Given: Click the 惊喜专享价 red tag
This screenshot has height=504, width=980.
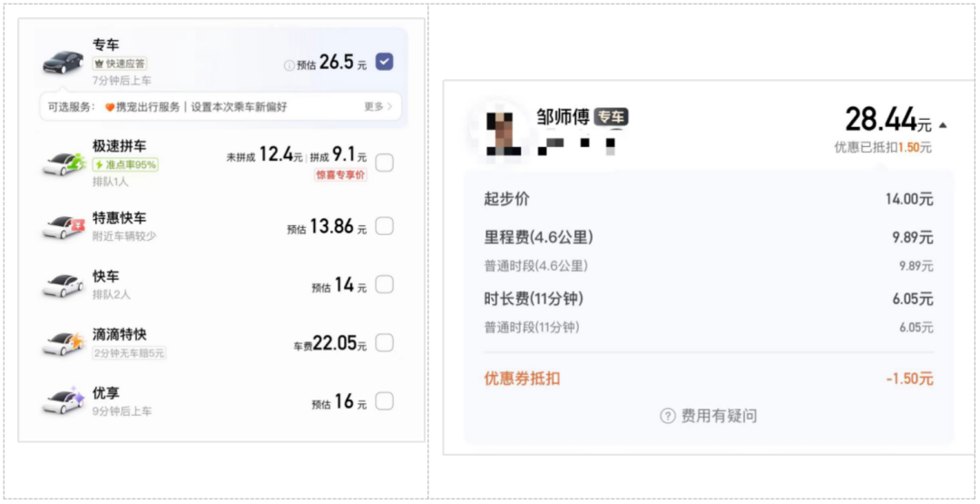Looking at the screenshot, I should pyautogui.click(x=340, y=175).
